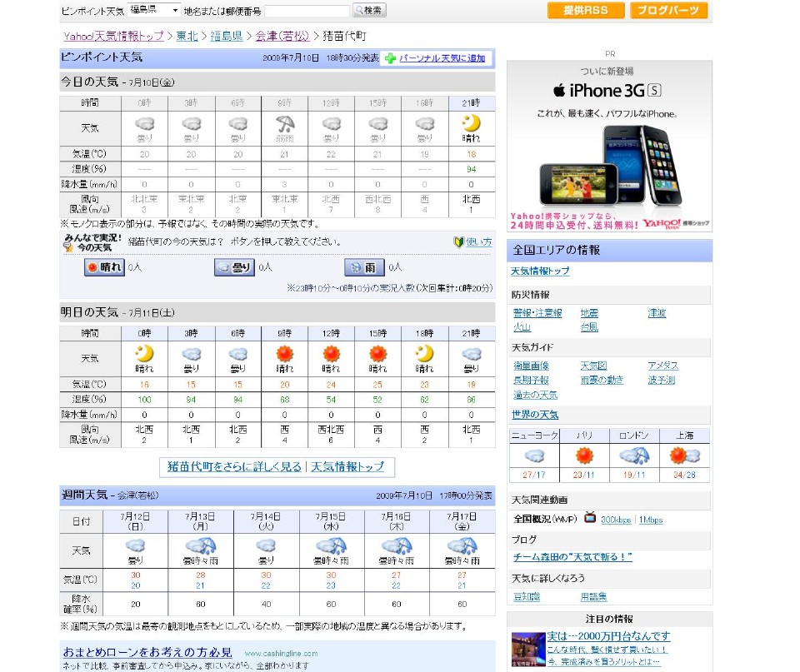Report cloudy weather with the 曇り button
The width and height of the screenshot is (800, 672).
[x=234, y=267]
